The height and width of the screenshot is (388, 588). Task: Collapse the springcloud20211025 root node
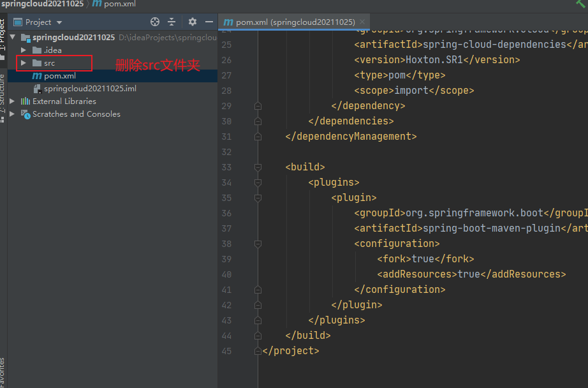(x=13, y=37)
